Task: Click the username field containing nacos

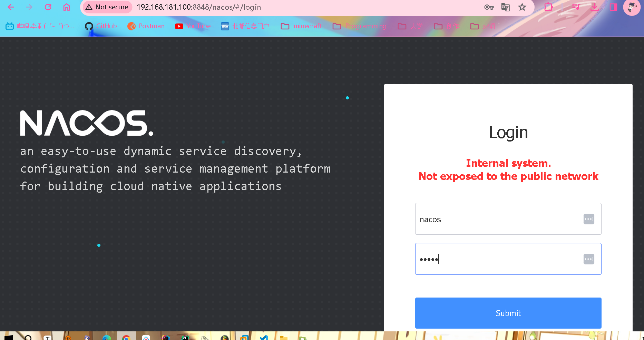Action: click(x=508, y=219)
